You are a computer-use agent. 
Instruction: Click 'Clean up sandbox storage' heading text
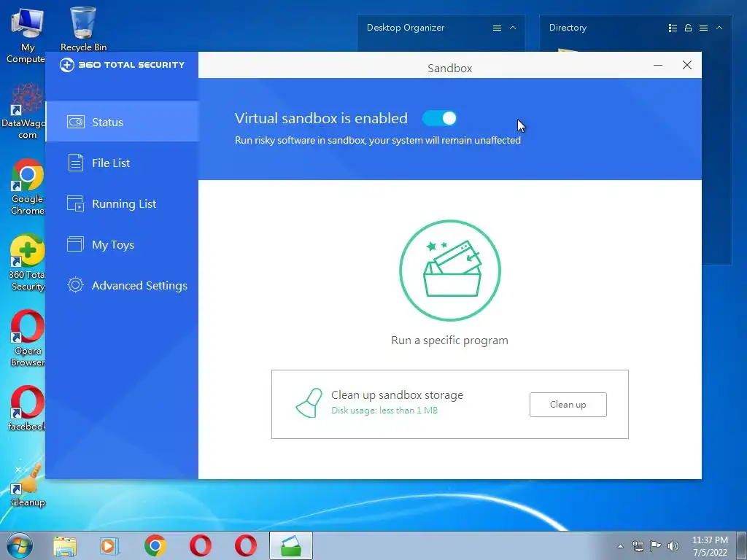point(397,395)
